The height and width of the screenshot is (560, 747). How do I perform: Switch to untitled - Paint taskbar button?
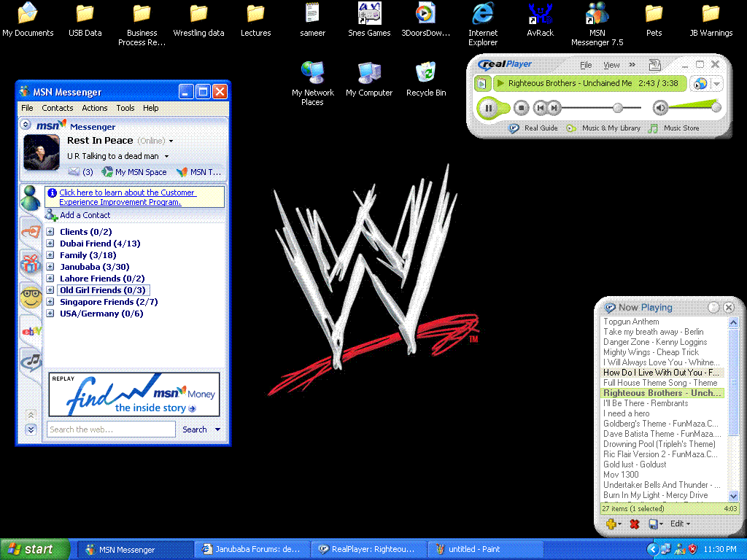[x=485, y=550]
